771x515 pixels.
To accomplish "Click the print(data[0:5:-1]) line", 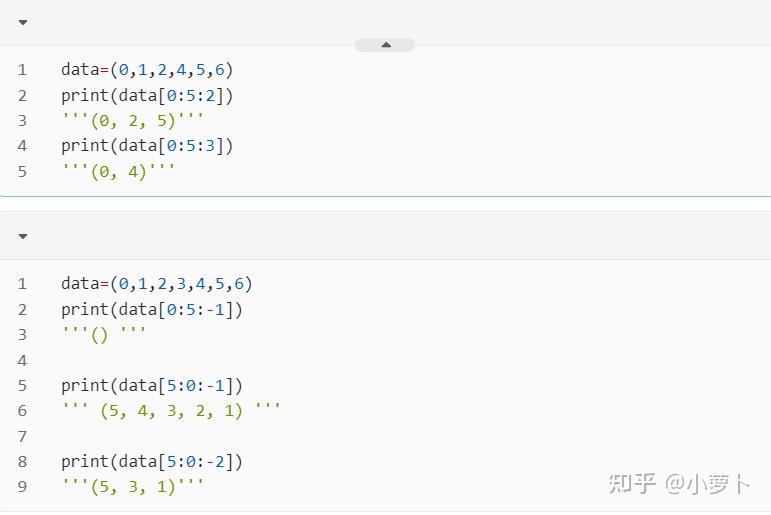I will pos(152,310).
